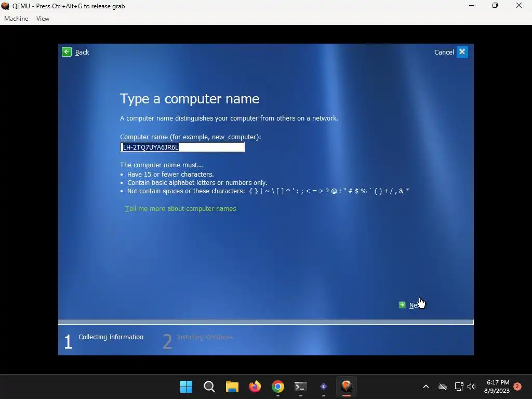The height and width of the screenshot is (399, 532).
Task: Show hidden system tray icons
Action: pyautogui.click(x=426, y=387)
